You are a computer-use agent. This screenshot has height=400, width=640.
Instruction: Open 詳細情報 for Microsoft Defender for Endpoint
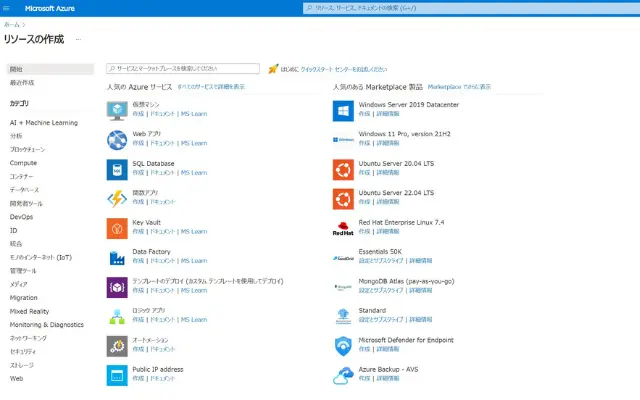pyautogui.click(x=388, y=349)
